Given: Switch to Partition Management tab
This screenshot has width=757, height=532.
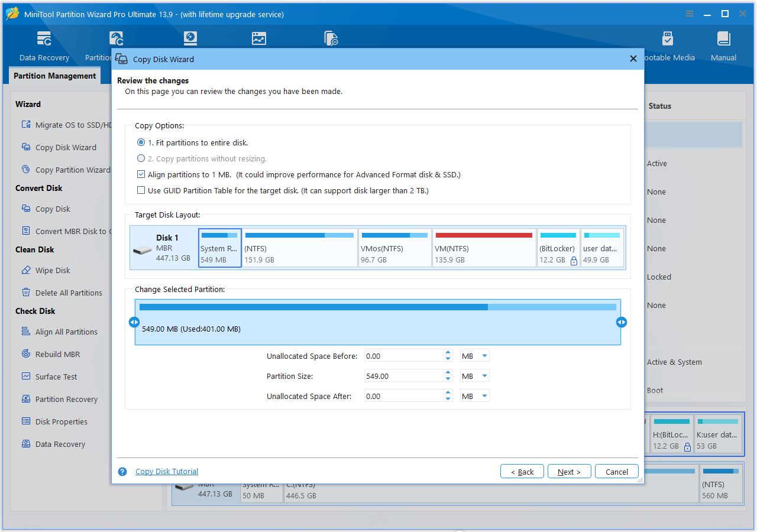Looking at the screenshot, I should pos(55,76).
